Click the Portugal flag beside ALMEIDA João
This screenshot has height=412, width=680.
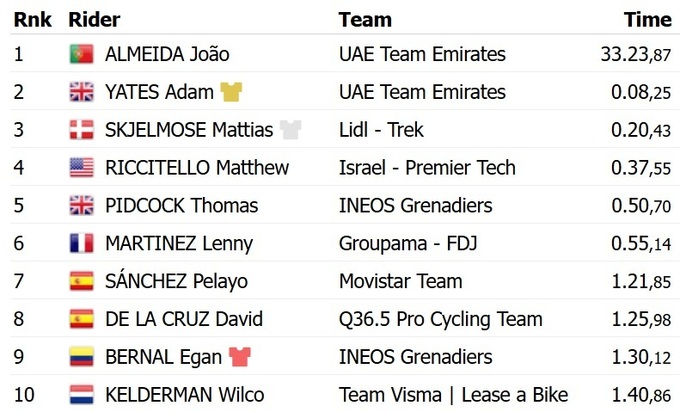[x=81, y=55]
